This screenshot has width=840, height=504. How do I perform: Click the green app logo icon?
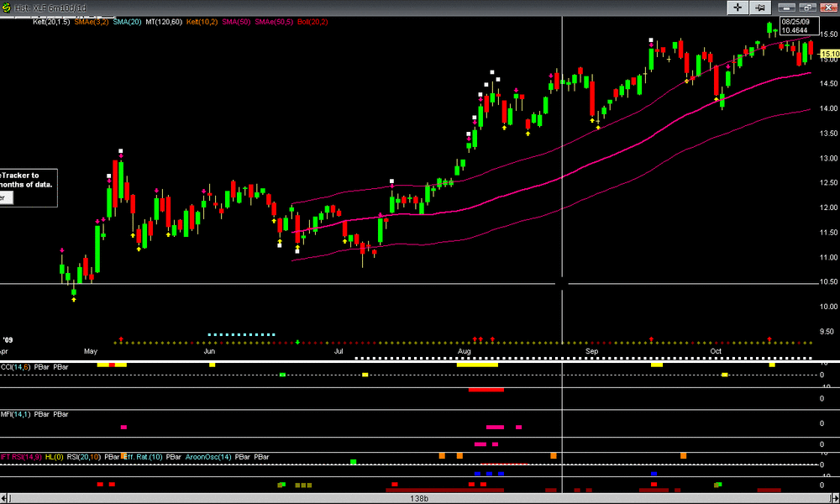tap(6, 8)
